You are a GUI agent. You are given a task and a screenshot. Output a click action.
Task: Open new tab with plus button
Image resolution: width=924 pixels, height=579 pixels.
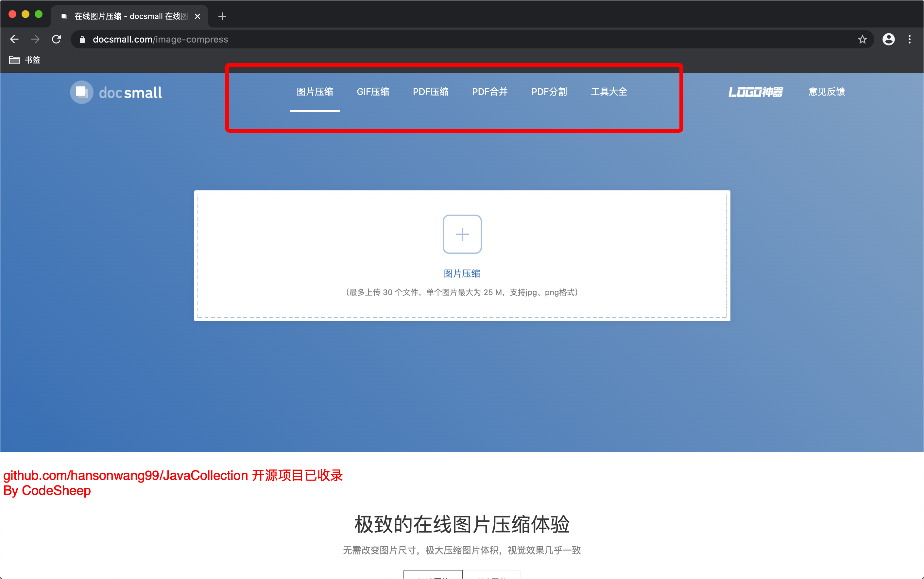tap(222, 16)
